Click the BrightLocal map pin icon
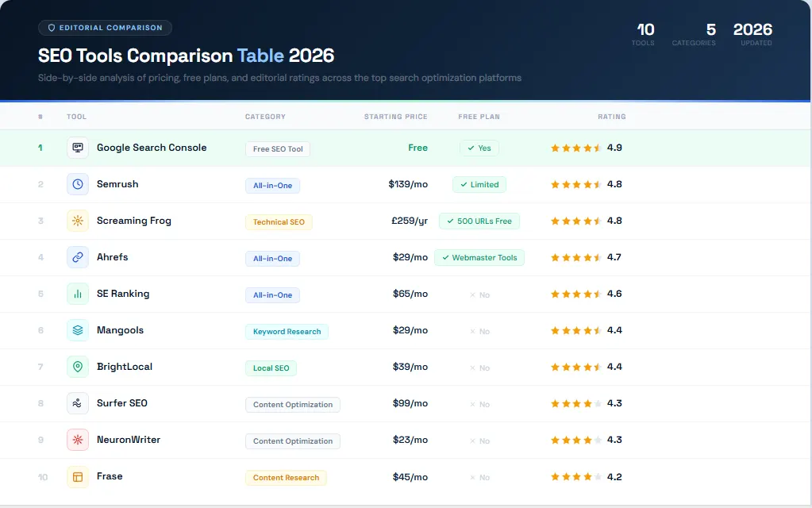812x508 pixels. pos(78,367)
